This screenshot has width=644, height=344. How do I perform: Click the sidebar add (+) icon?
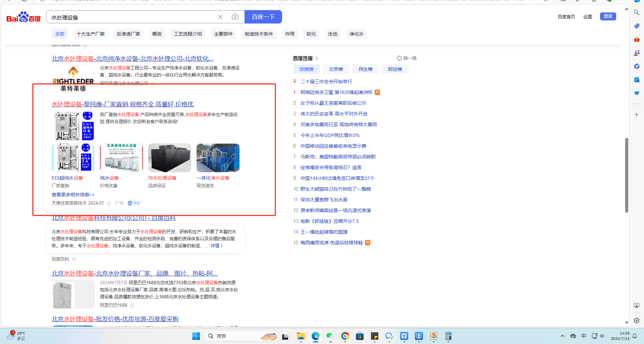(636, 115)
